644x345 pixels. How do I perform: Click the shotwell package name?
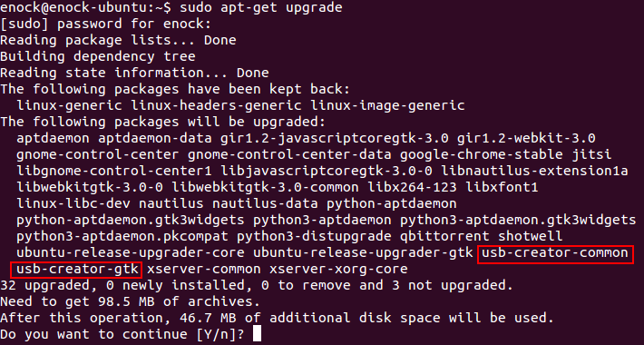(x=531, y=236)
